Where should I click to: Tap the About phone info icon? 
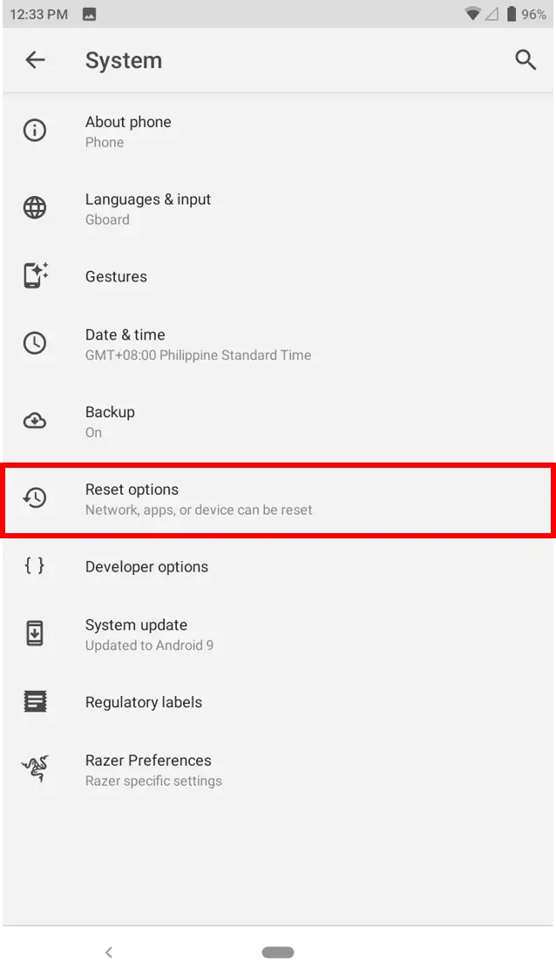(35, 131)
